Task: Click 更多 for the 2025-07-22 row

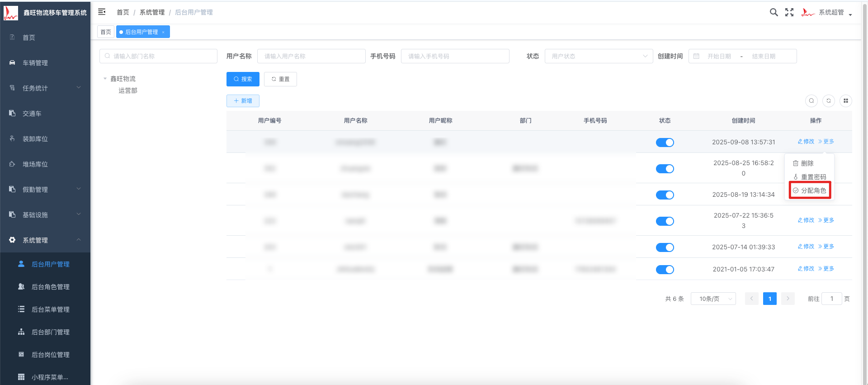Action: point(826,220)
